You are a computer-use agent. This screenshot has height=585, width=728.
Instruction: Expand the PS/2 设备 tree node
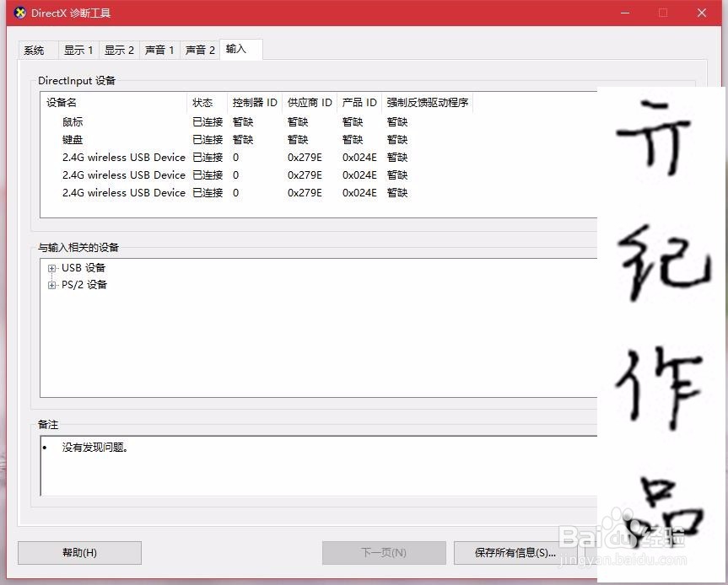pos(51,285)
